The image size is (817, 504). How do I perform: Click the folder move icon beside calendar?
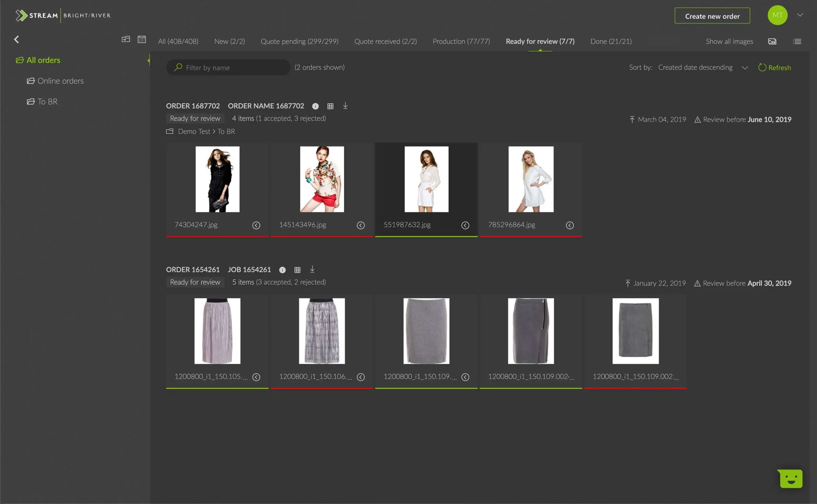[x=126, y=39]
